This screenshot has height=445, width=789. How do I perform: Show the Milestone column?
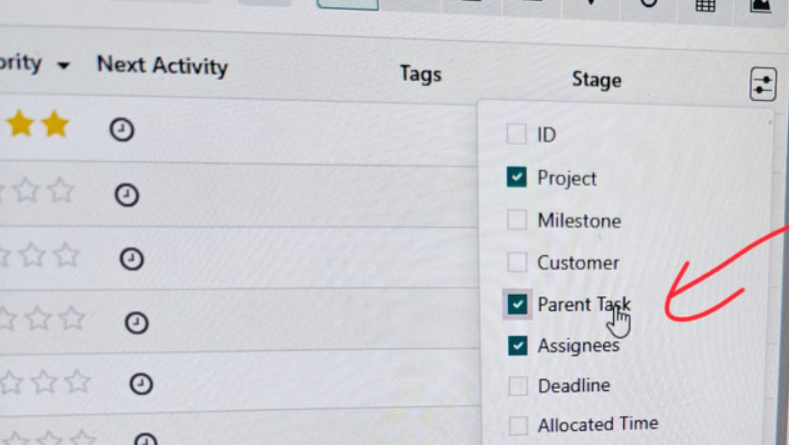(x=516, y=220)
